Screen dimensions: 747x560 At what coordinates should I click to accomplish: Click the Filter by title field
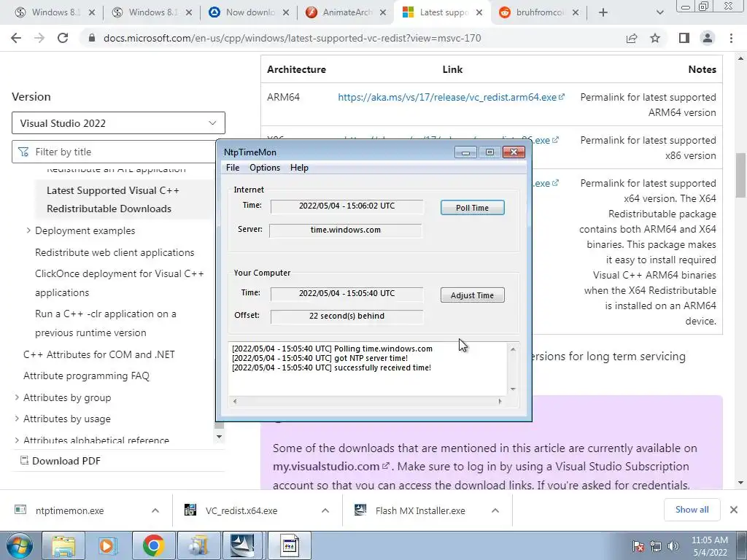pyautogui.click(x=115, y=152)
